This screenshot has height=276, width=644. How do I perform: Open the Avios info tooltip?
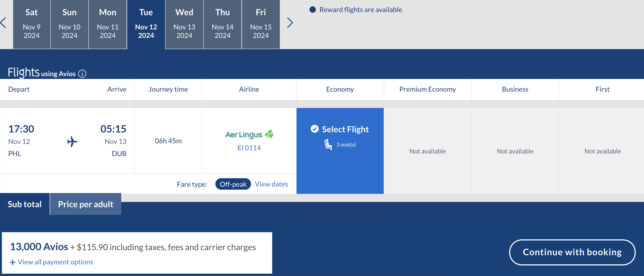tap(82, 74)
